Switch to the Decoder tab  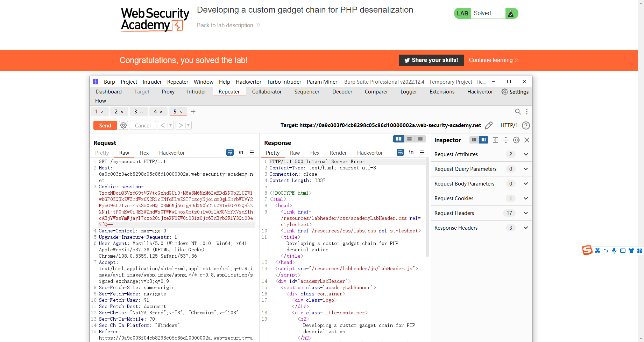[342, 92]
